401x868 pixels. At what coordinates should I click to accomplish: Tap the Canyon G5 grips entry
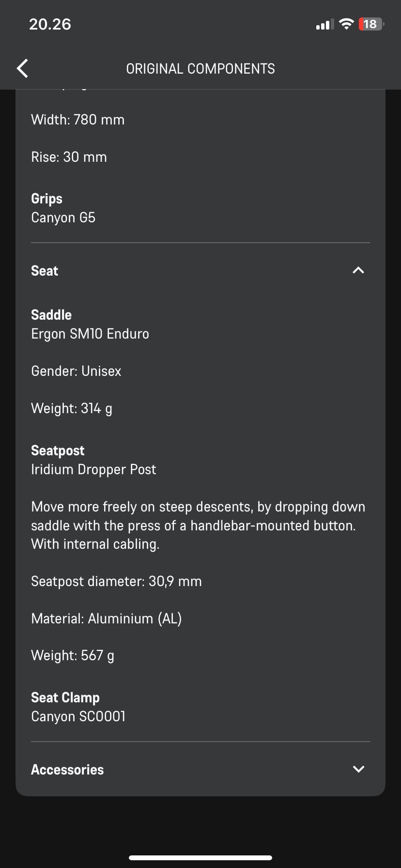pos(63,217)
